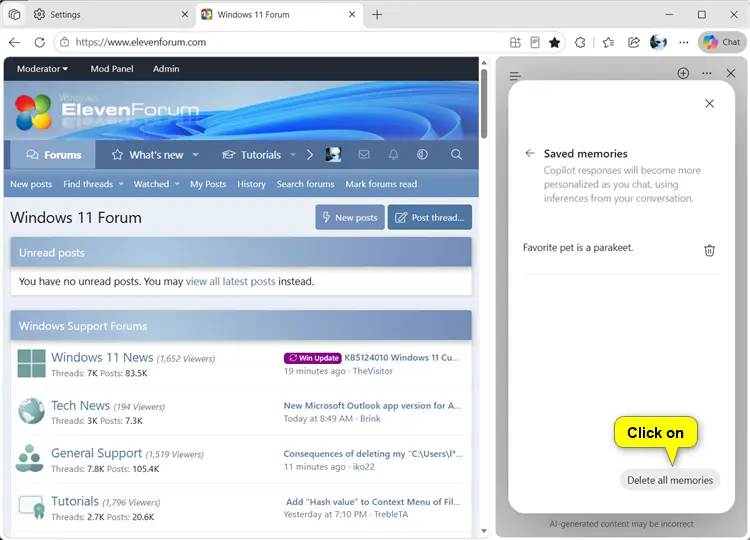Click page scrollbar down arrow
Screen dimensions: 750x540
(x=484, y=531)
